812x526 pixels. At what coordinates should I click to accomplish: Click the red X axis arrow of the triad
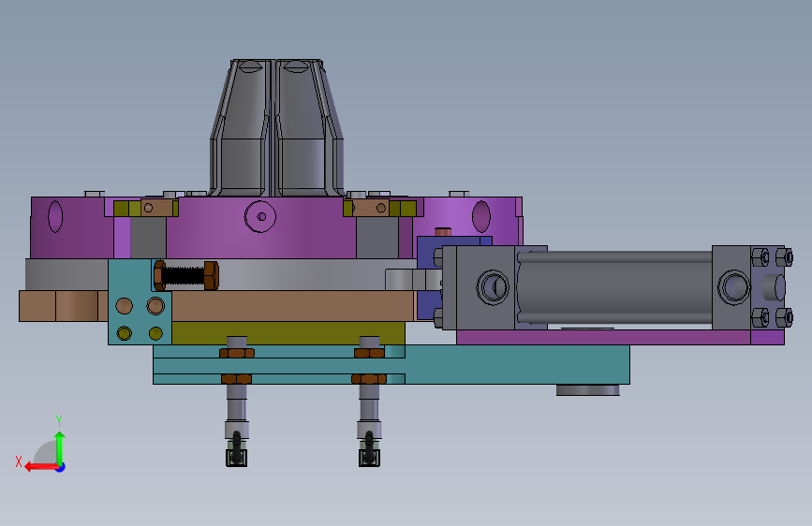click(x=41, y=467)
